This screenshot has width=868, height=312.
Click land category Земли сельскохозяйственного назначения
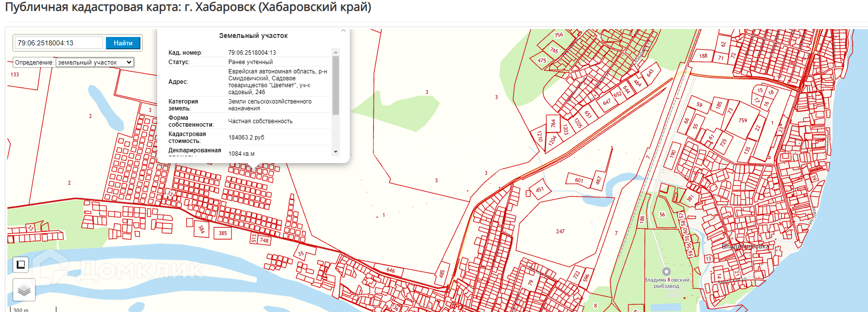tap(269, 105)
